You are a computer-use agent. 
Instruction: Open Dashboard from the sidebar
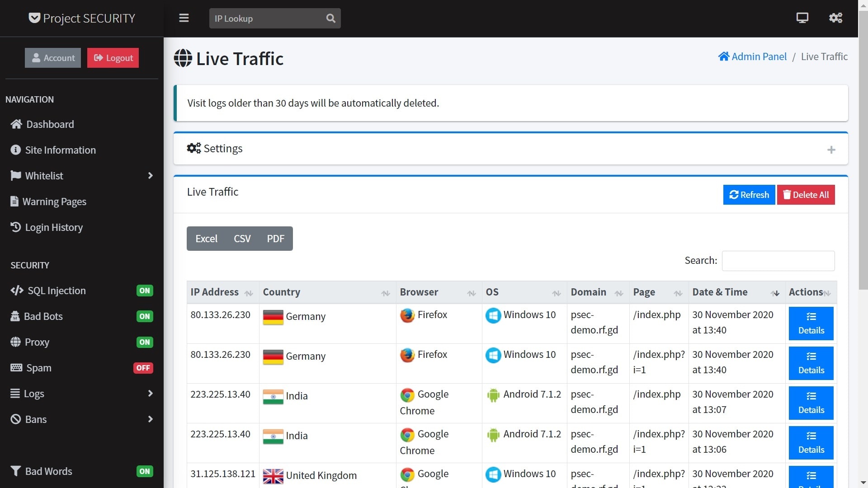pos(50,124)
